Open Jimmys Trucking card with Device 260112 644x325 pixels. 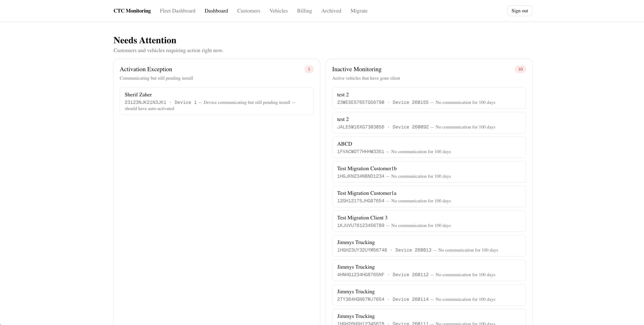pos(429,270)
